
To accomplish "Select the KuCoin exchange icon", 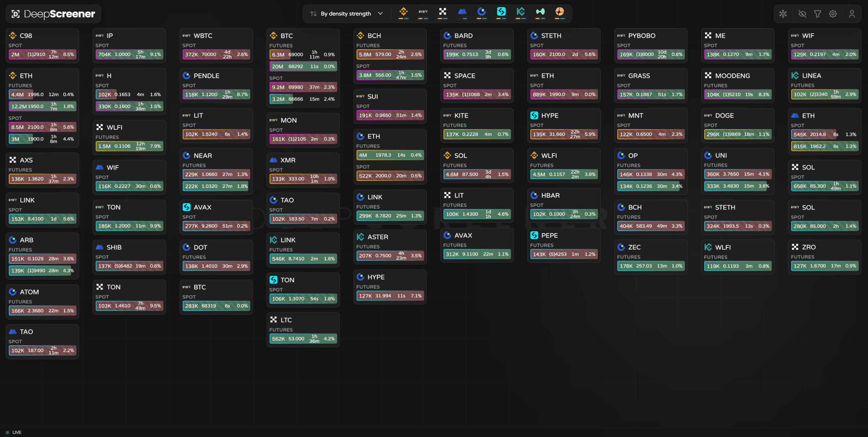I will pyautogui.click(x=520, y=12).
